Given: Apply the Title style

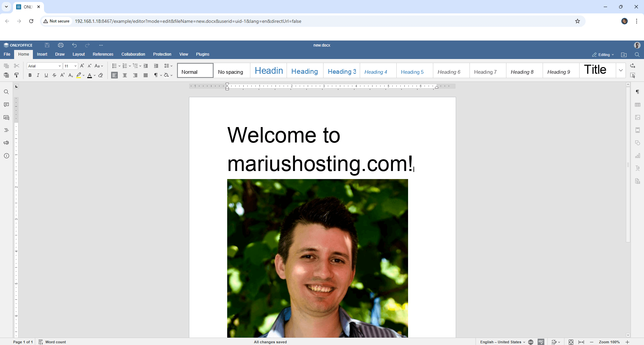Looking at the screenshot, I should coord(598,70).
